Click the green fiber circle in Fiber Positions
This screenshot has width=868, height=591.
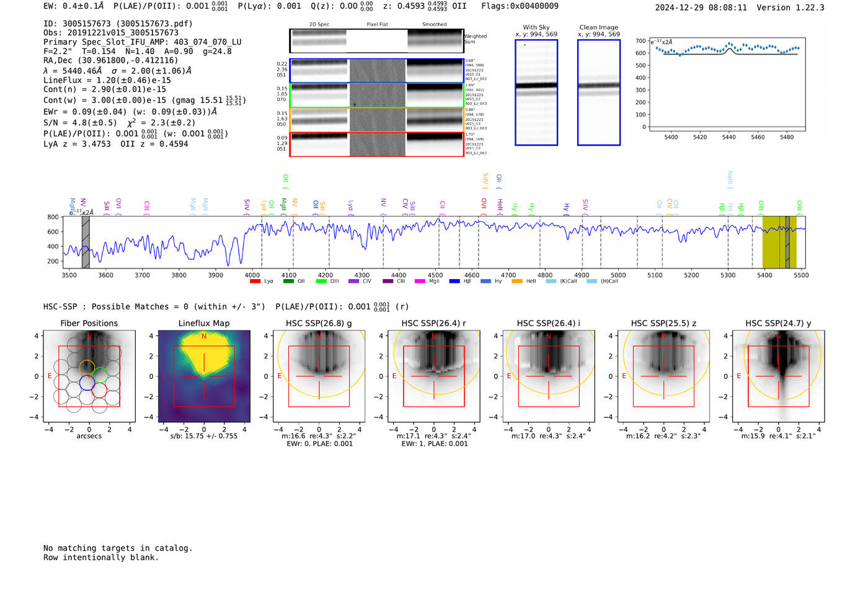(100, 375)
